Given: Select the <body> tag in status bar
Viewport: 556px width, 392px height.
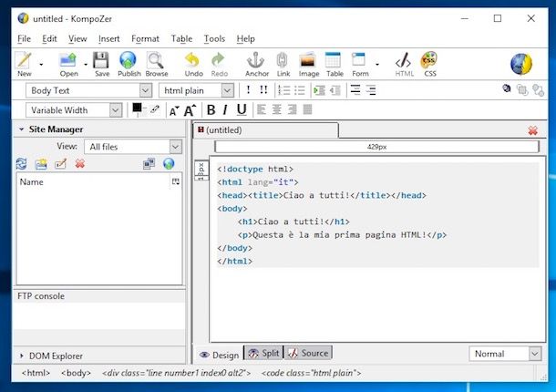Looking at the screenshot, I should point(76,373).
